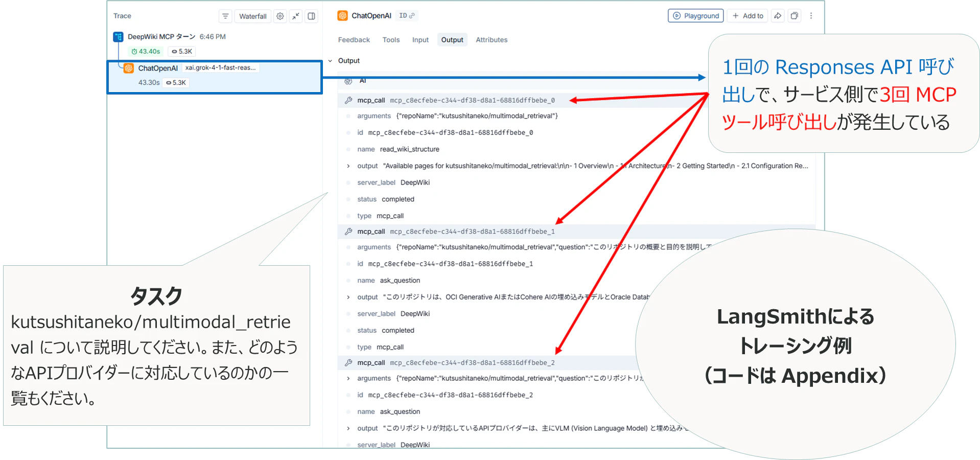Click the wrench icon of mcp_call ending _2
This screenshot has width=980, height=460.
pyautogui.click(x=348, y=363)
